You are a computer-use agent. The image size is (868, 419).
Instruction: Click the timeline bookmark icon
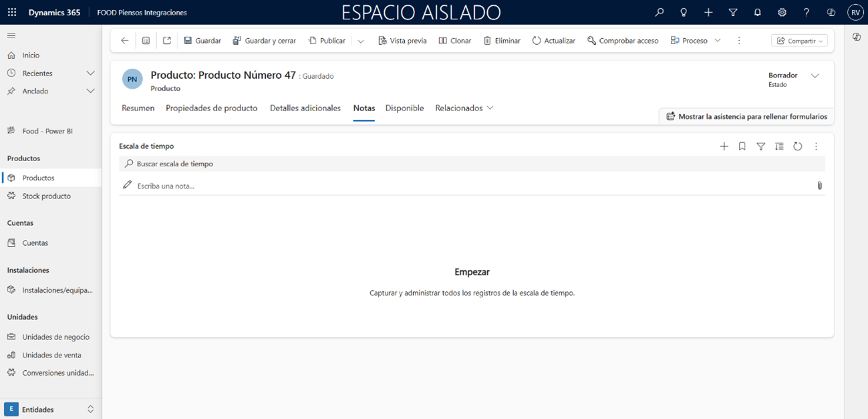pyautogui.click(x=742, y=146)
